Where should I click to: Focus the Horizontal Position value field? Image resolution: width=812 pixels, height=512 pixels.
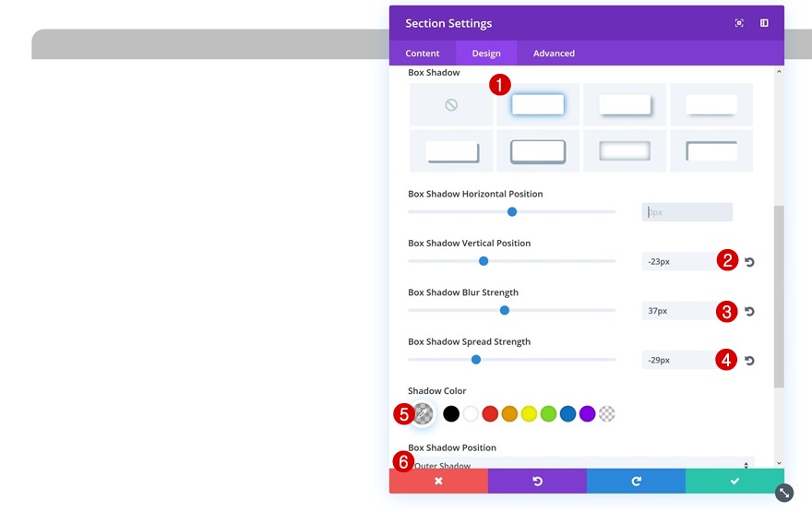pos(687,212)
